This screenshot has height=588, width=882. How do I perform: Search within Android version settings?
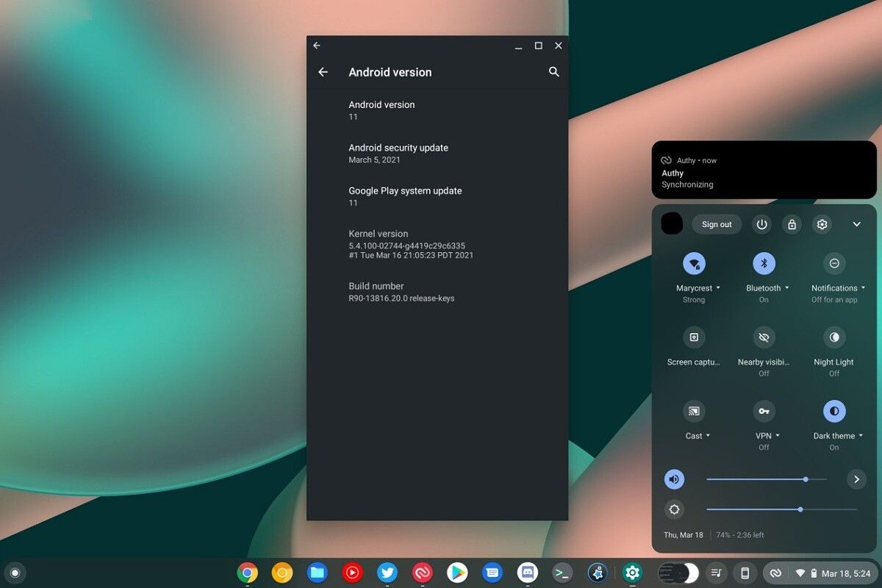click(x=553, y=72)
